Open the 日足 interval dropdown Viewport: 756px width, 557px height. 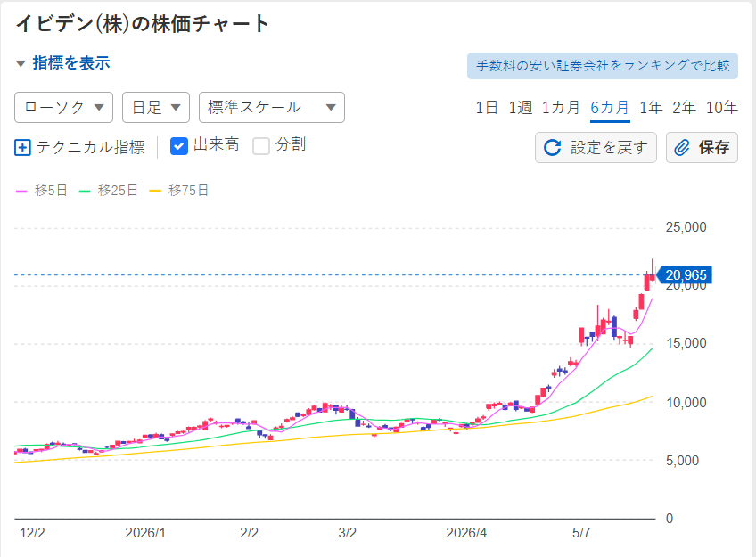click(x=156, y=108)
